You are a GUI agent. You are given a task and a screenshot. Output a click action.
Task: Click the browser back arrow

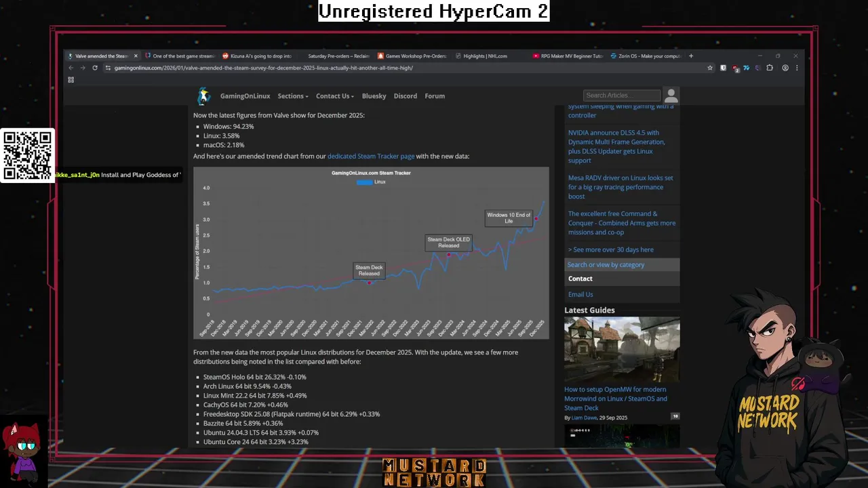[x=71, y=68]
